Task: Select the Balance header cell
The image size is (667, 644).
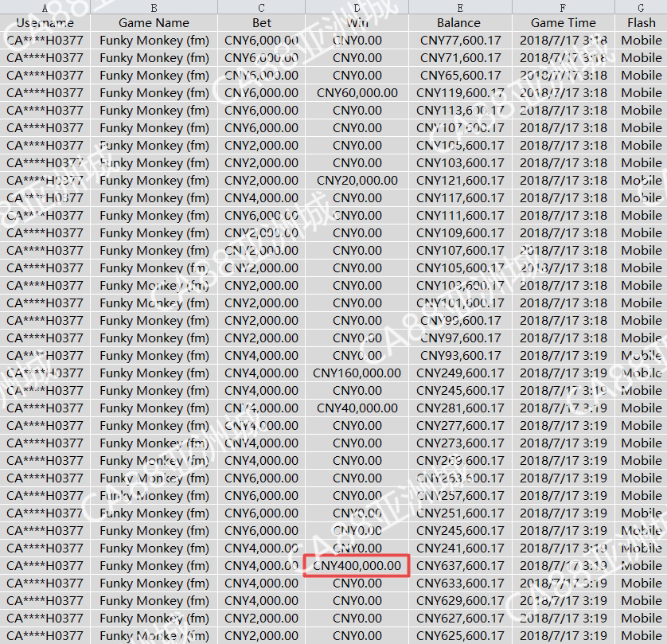Action: [459, 22]
